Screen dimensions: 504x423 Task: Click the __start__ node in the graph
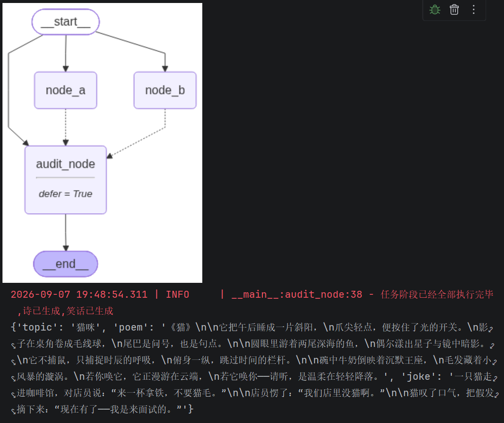(x=66, y=22)
